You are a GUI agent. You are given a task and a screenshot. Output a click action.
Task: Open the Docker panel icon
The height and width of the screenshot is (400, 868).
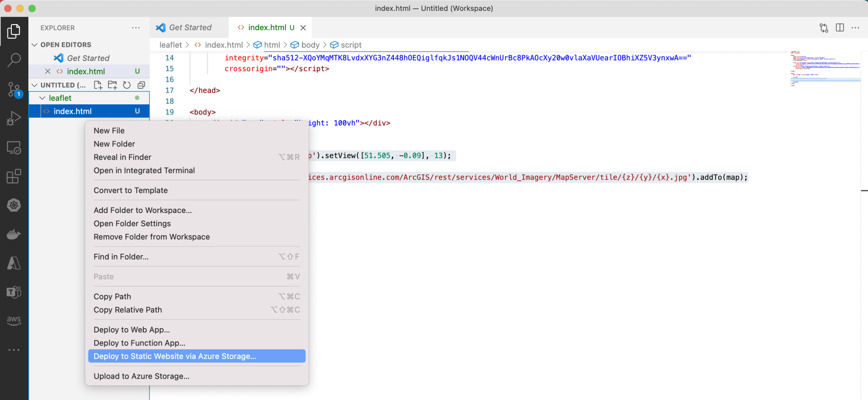pyautogui.click(x=14, y=234)
